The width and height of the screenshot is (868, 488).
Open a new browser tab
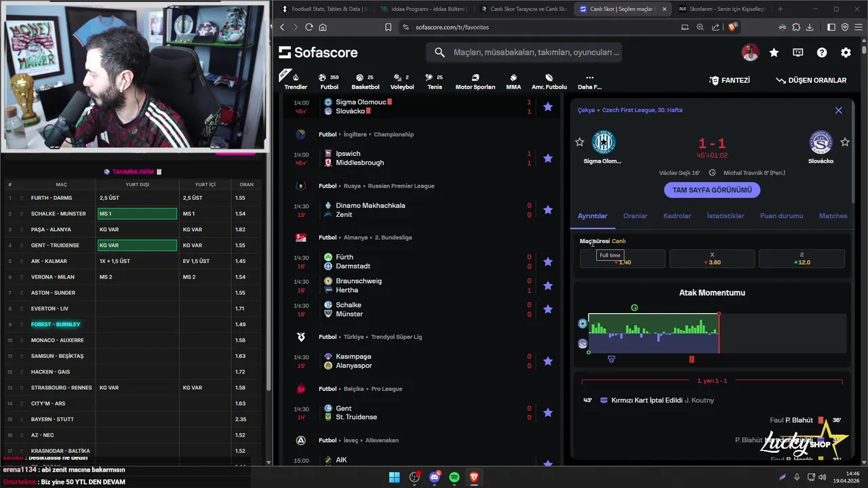pyautogui.click(x=780, y=9)
